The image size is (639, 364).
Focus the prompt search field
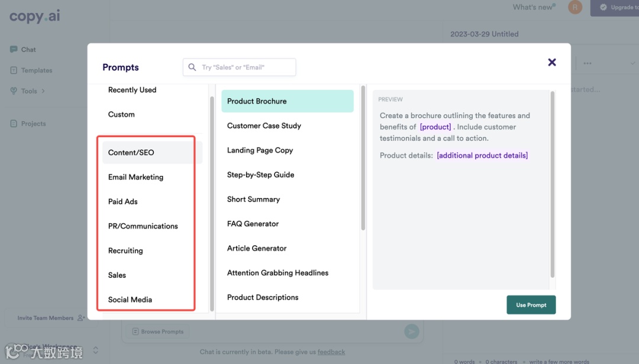239,67
